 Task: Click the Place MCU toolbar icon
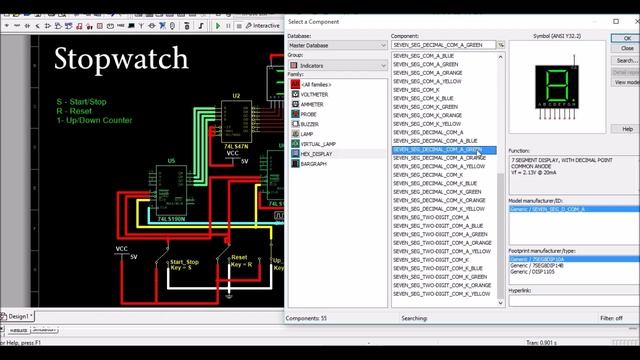coord(186,26)
